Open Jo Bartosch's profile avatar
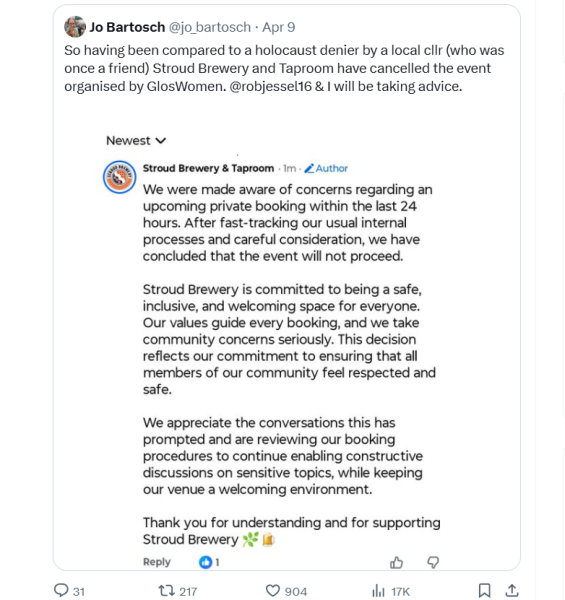 pyautogui.click(x=75, y=27)
